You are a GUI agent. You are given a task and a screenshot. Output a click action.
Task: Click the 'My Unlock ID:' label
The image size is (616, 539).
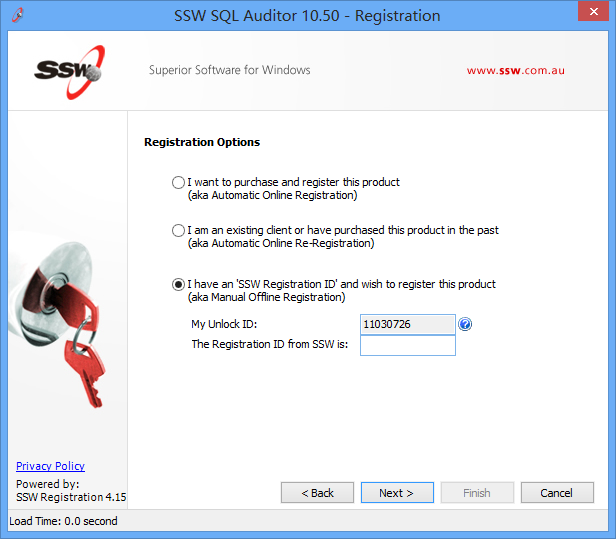tap(224, 324)
